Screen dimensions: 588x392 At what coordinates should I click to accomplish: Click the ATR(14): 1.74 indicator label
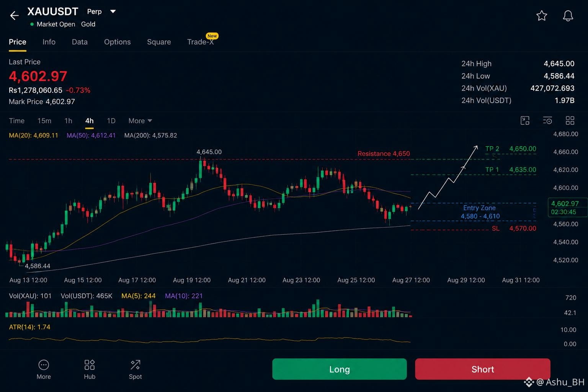pos(29,327)
